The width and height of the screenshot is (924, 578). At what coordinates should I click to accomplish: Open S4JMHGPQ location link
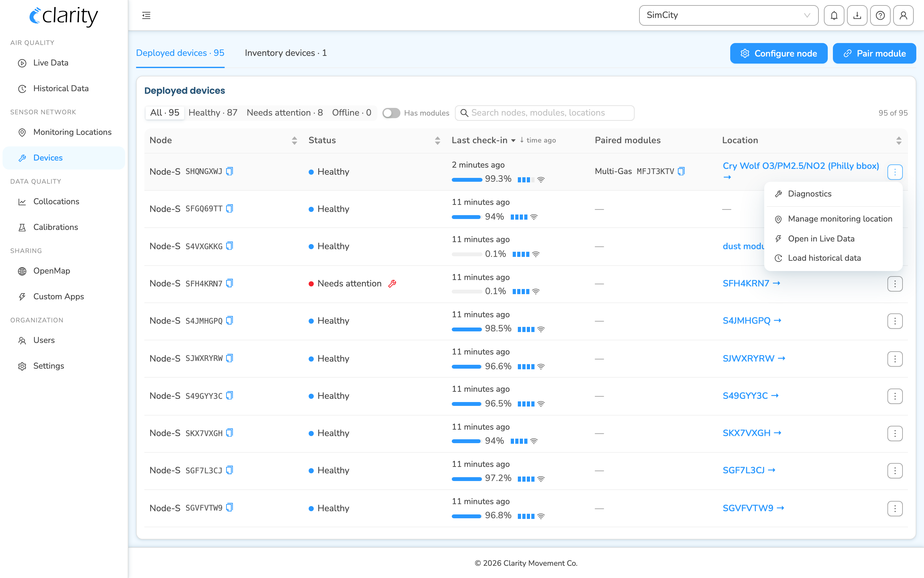pyautogui.click(x=752, y=320)
